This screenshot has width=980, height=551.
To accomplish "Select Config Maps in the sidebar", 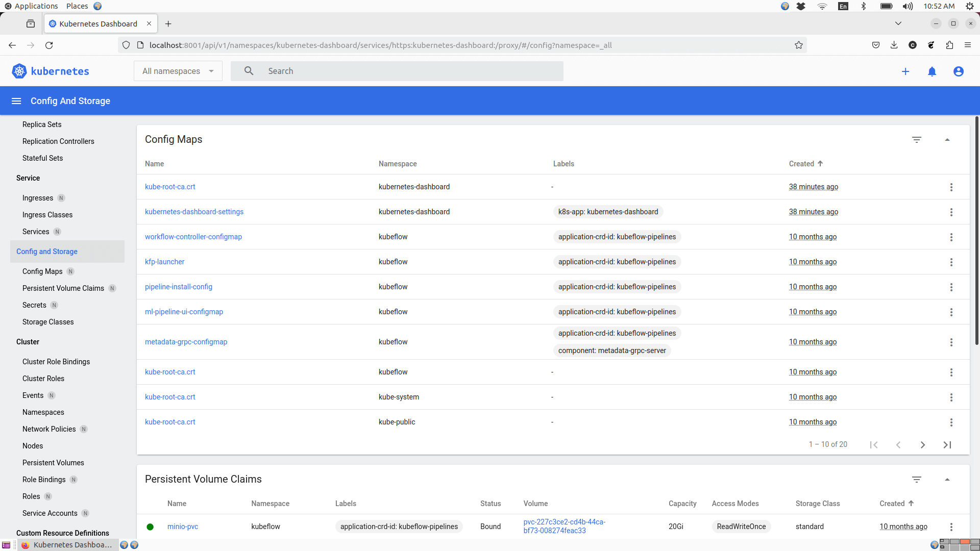I will pos(42,271).
